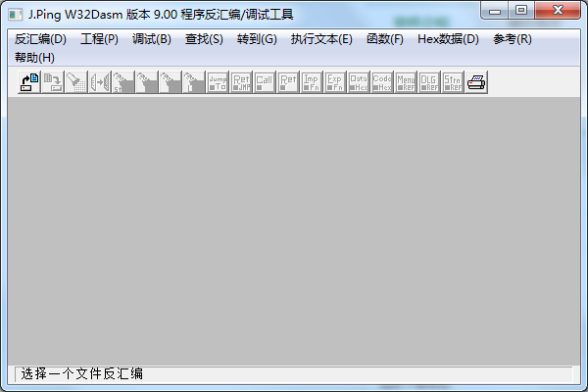Screen dimensions: 588x392
Task: Click the W32Dasm title bar app icon
Action: click(16, 15)
